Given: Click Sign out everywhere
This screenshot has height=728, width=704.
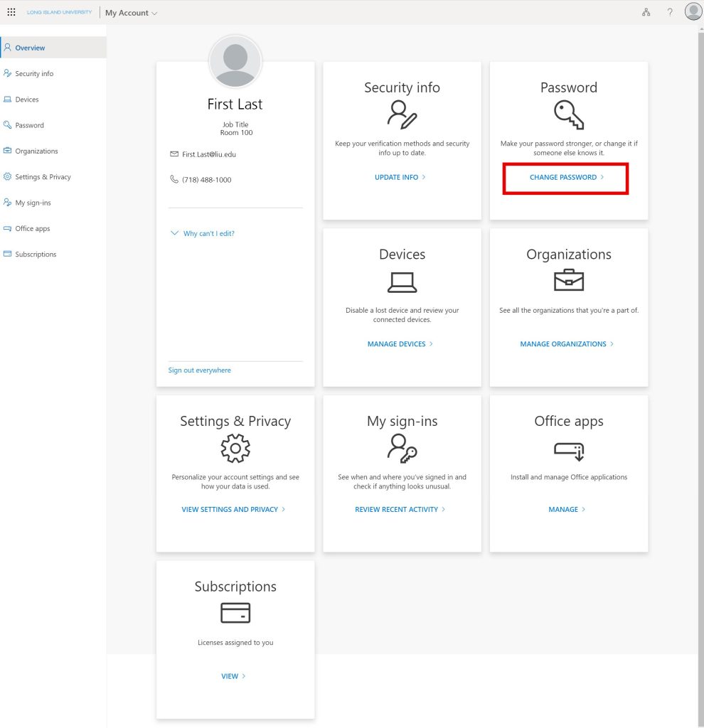Looking at the screenshot, I should [198, 370].
